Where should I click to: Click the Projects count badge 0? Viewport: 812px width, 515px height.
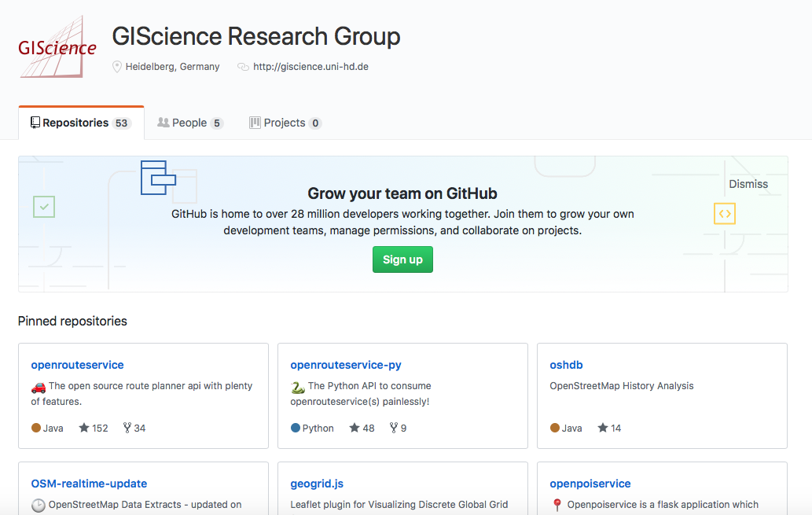tap(315, 123)
